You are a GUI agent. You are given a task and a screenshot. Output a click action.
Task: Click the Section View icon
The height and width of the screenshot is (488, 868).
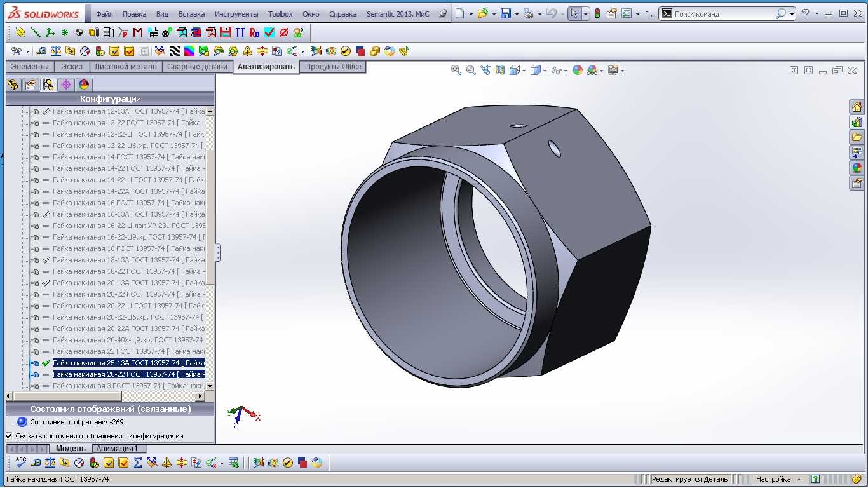tap(499, 71)
